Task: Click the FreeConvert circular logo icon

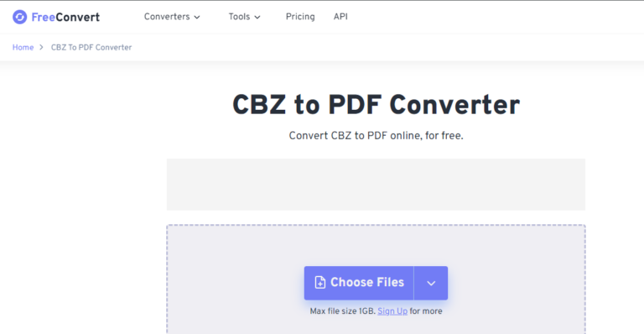Action: click(x=20, y=17)
